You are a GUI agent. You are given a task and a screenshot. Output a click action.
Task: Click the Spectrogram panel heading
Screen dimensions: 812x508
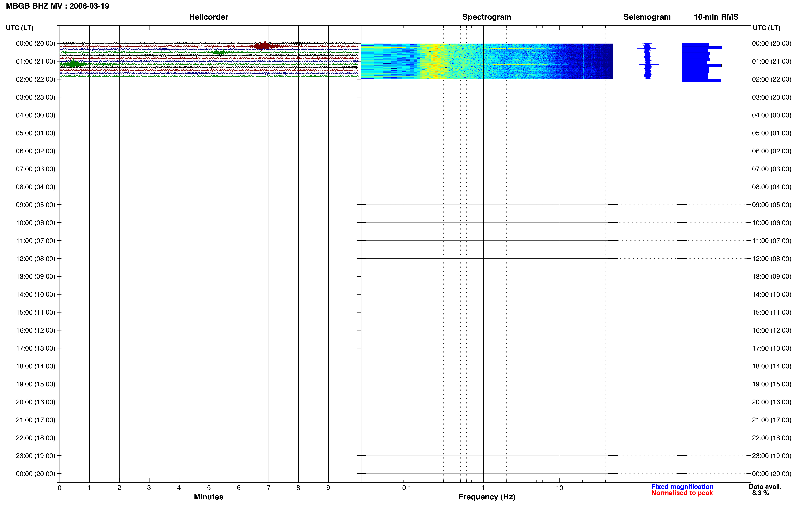click(487, 17)
